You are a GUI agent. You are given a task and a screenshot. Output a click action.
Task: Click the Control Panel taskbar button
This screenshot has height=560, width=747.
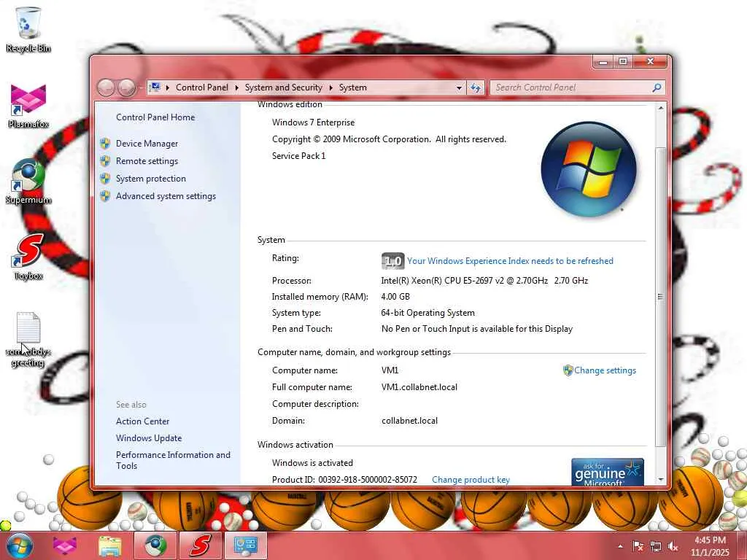pos(245,546)
